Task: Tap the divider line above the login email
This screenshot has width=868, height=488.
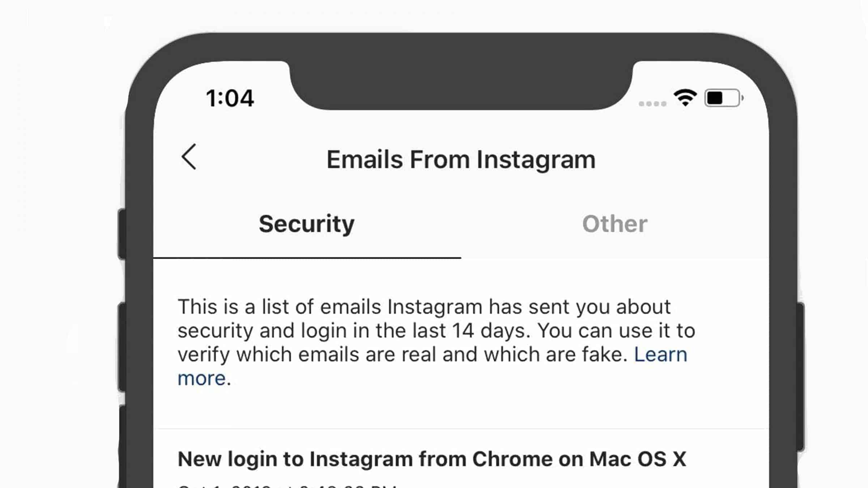Action: tap(461, 429)
